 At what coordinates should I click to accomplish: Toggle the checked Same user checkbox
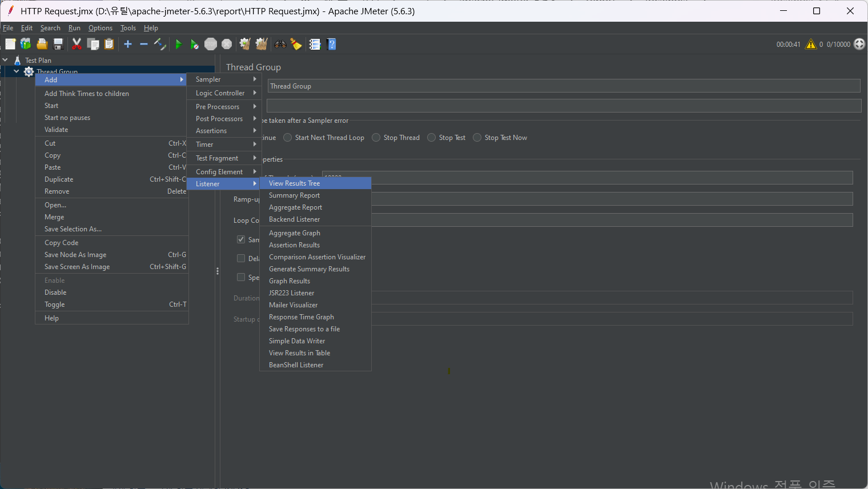coord(241,239)
